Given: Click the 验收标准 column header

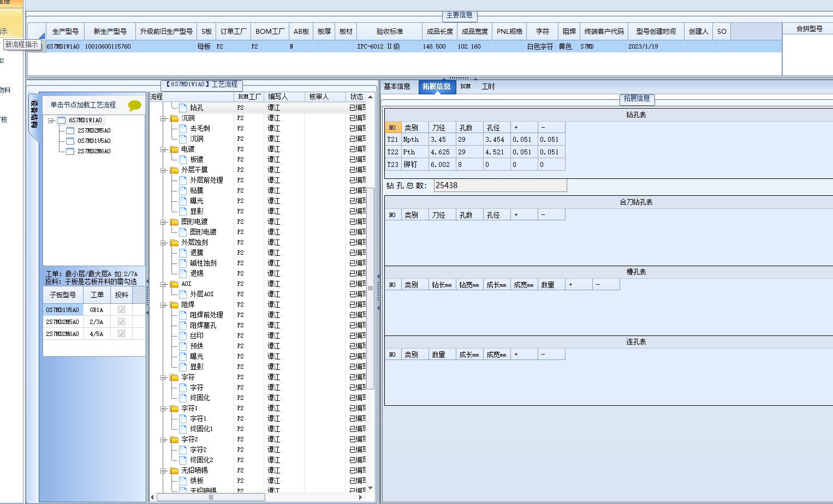Looking at the screenshot, I should click(x=389, y=32).
